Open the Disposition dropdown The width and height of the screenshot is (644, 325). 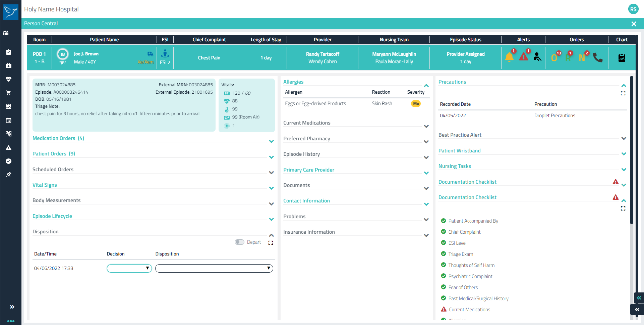tap(214, 268)
